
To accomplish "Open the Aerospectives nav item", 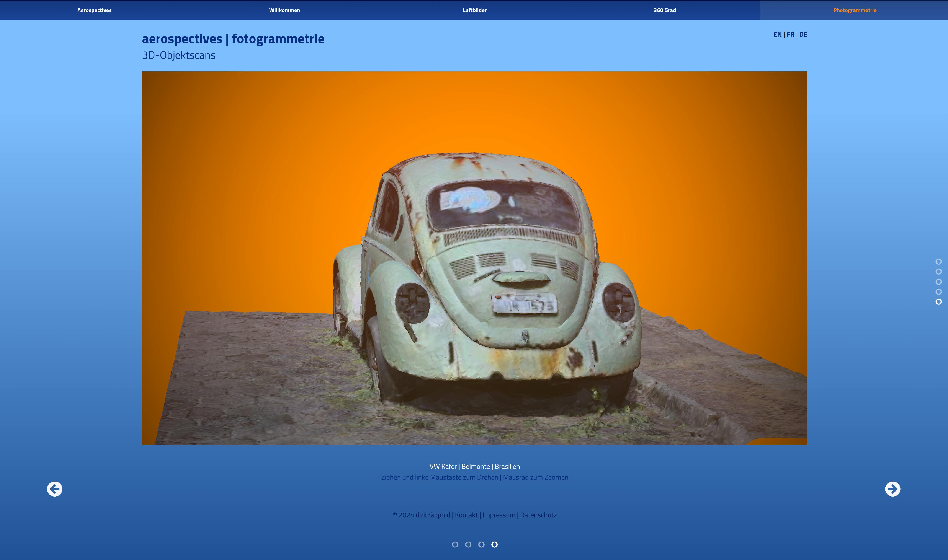I will coord(94,10).
